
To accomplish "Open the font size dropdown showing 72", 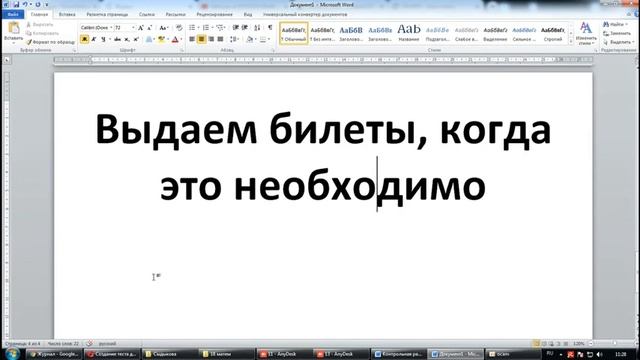I will click(133, 28).
